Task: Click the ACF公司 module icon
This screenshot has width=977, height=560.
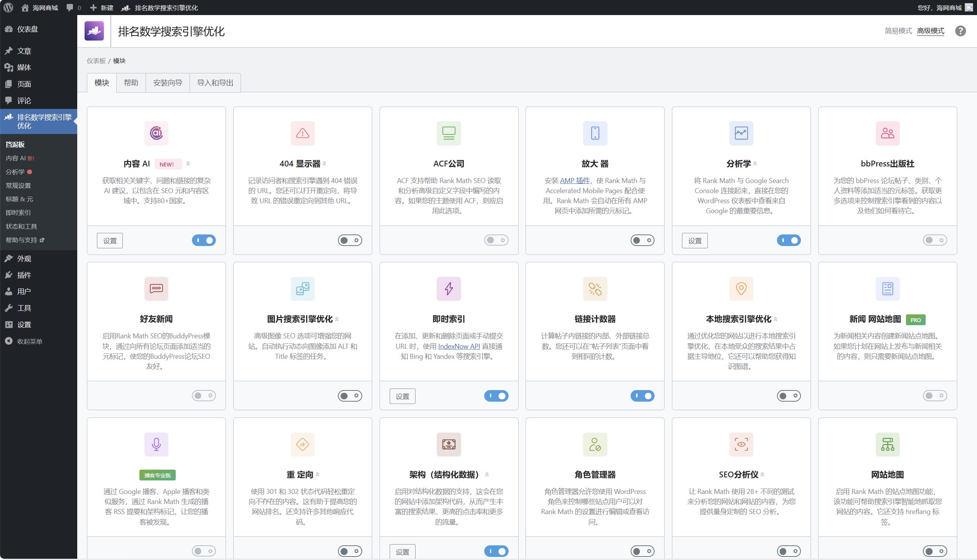Action: point(449,133)
